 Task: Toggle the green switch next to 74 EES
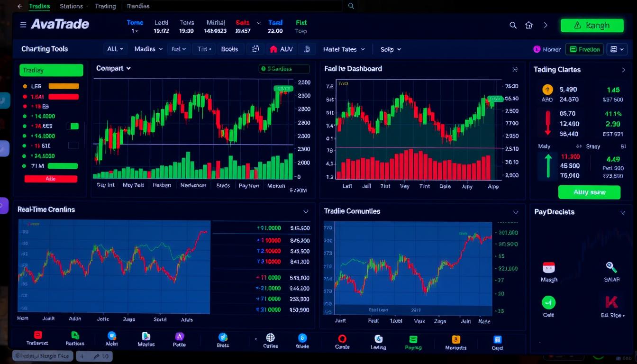73,126
